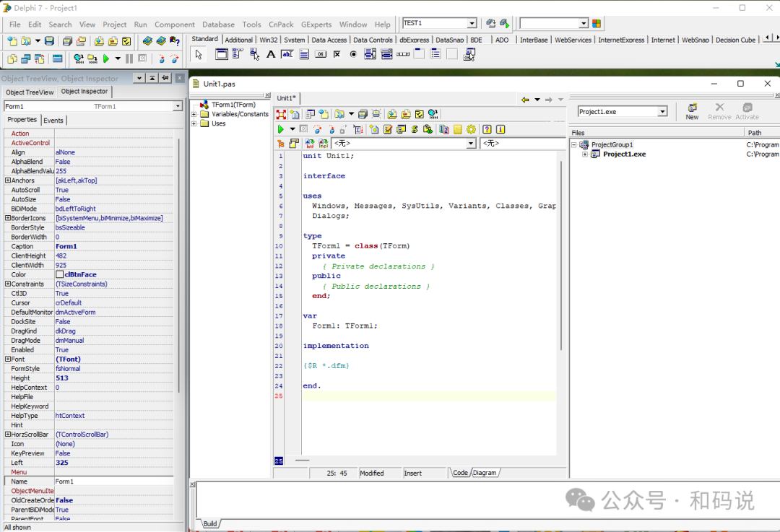Select the PopupMenu component icon
The image size is (780, 532).
tap(254, 54)
